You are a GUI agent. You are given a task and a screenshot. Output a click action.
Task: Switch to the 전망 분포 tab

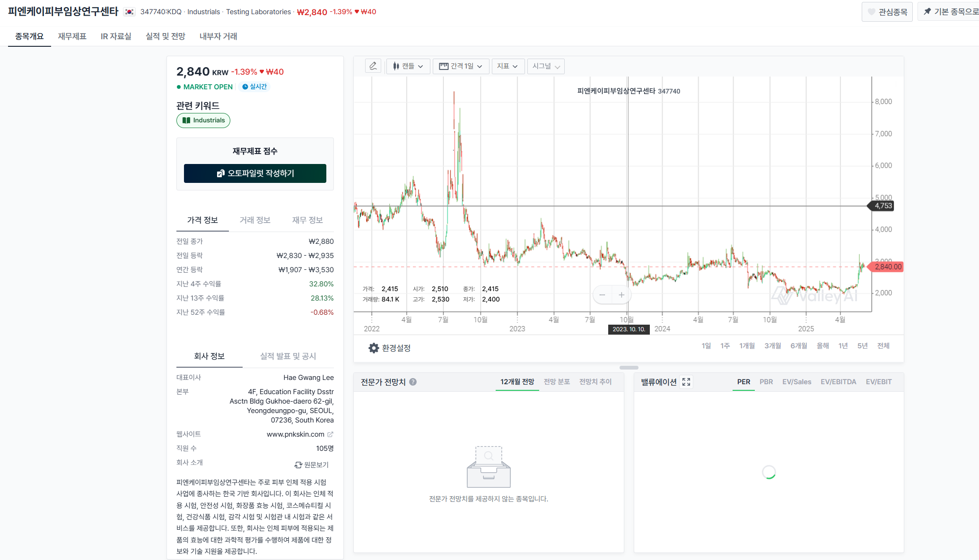click(x=557, y=382)
